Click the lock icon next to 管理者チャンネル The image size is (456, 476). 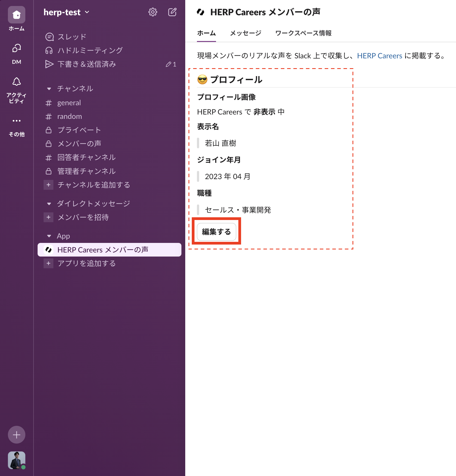coord(48,171)
